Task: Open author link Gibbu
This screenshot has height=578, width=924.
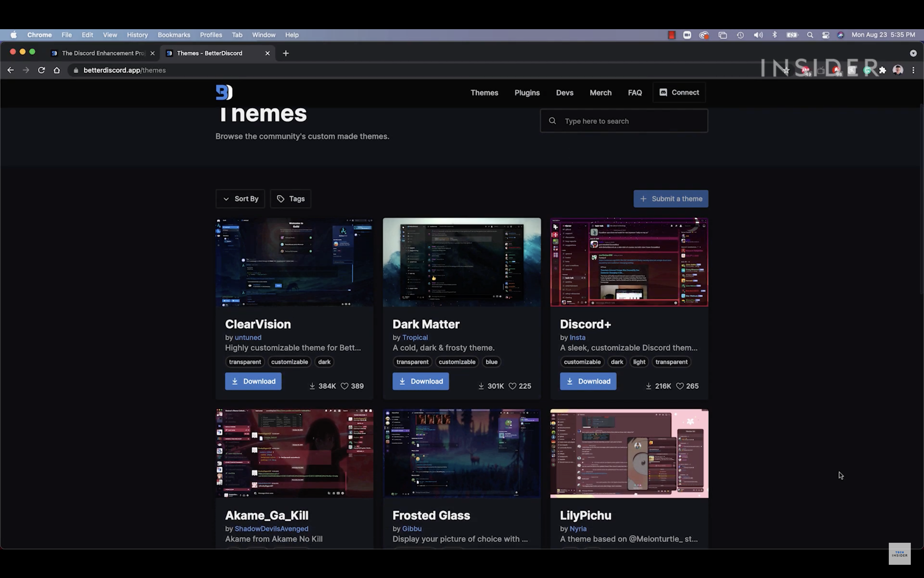Action: [412, 529]
